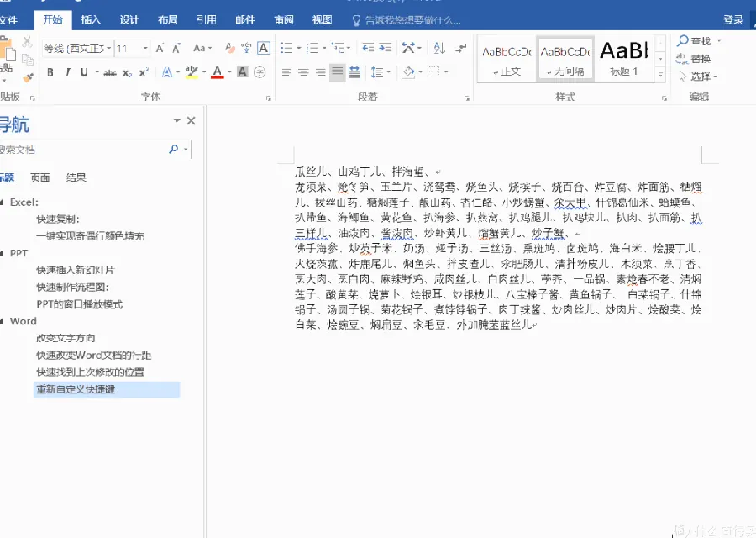
Task: Open font dialog launcher
Action: pos(269,98)
